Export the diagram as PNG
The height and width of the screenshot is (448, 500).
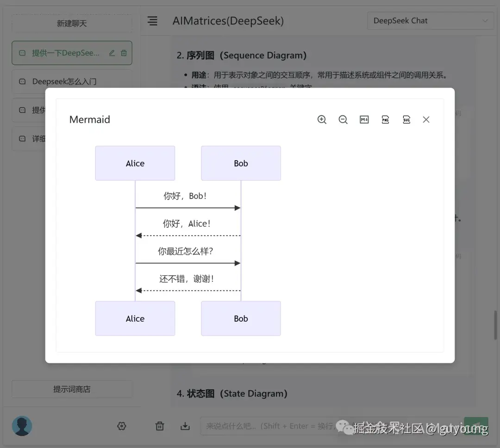pyautogui.click(x=385, y=119)
